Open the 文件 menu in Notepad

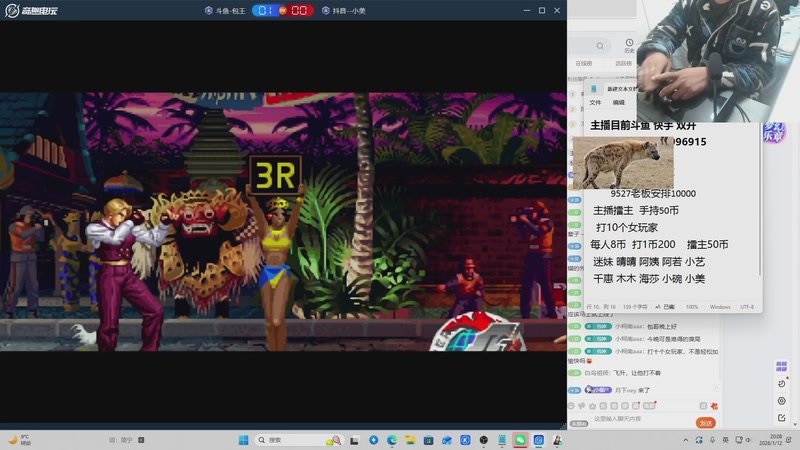point(595,102)
